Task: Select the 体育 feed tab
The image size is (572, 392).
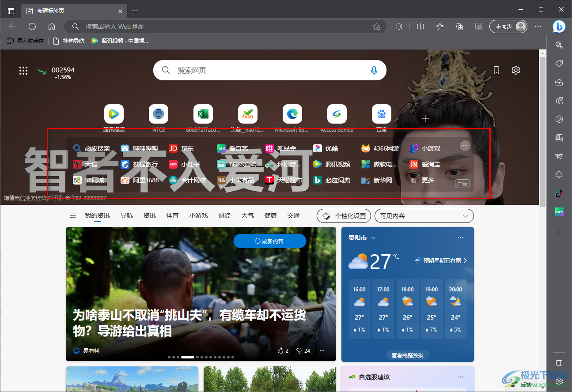Action: (x=173, y=216)
